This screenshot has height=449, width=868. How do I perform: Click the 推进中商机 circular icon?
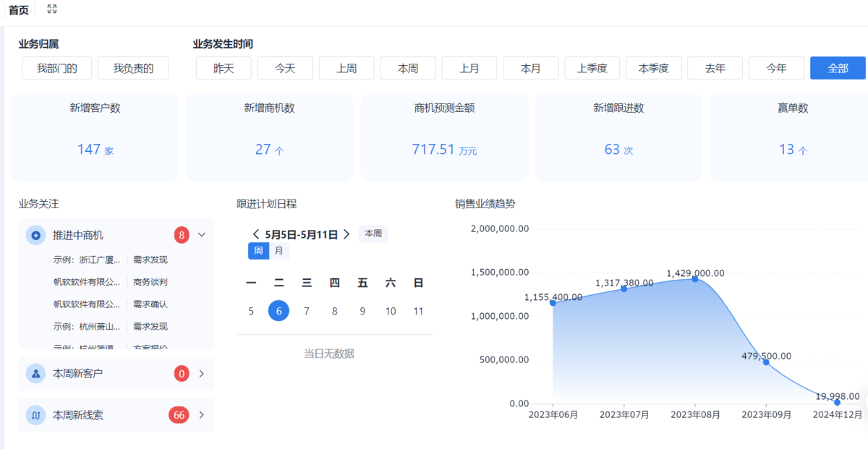(x=35, y=235)
